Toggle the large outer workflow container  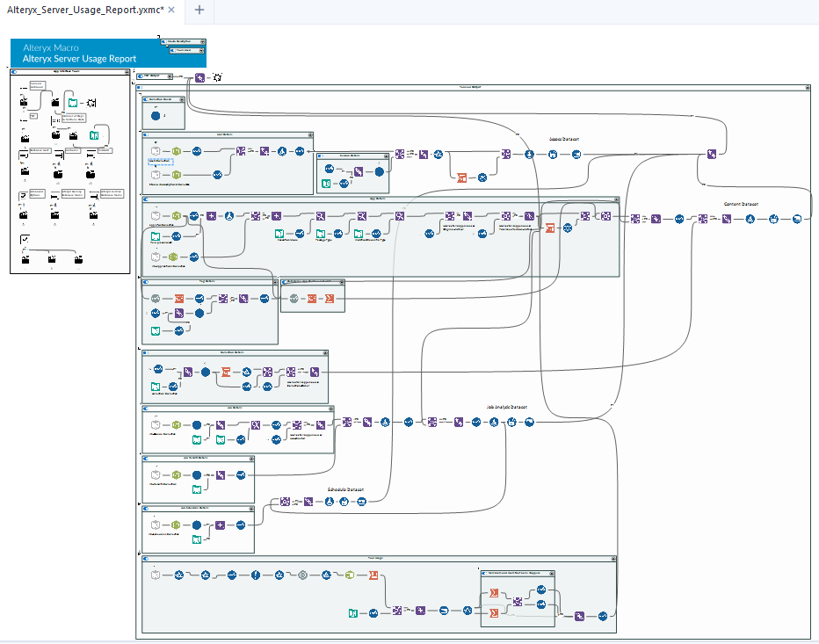click(140, 88)
